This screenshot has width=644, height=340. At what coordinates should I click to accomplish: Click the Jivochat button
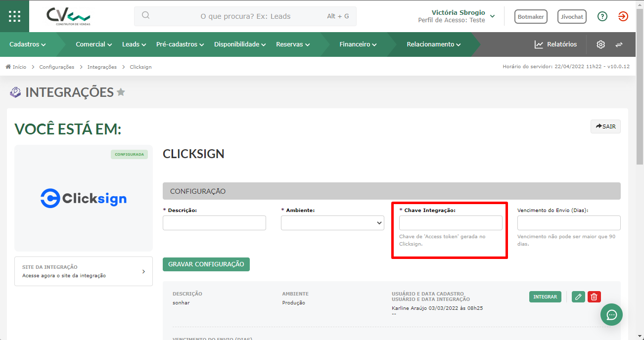(x=572, y=16)
